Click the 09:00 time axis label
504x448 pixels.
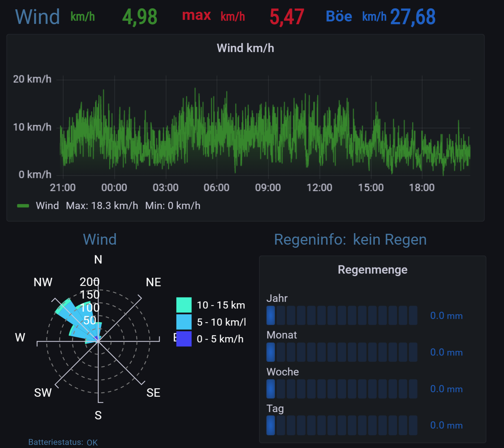coord(268,188)
